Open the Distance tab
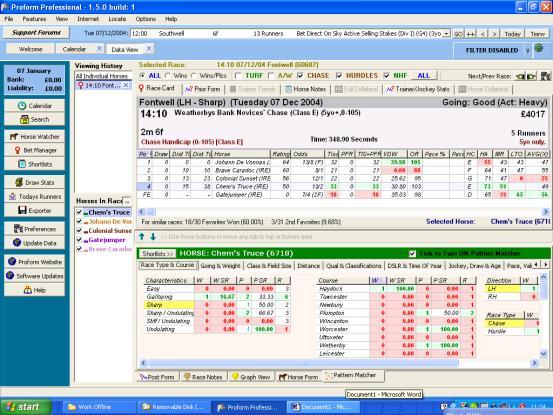The height and width of the screenshot is (415, 553). (308, 266)
